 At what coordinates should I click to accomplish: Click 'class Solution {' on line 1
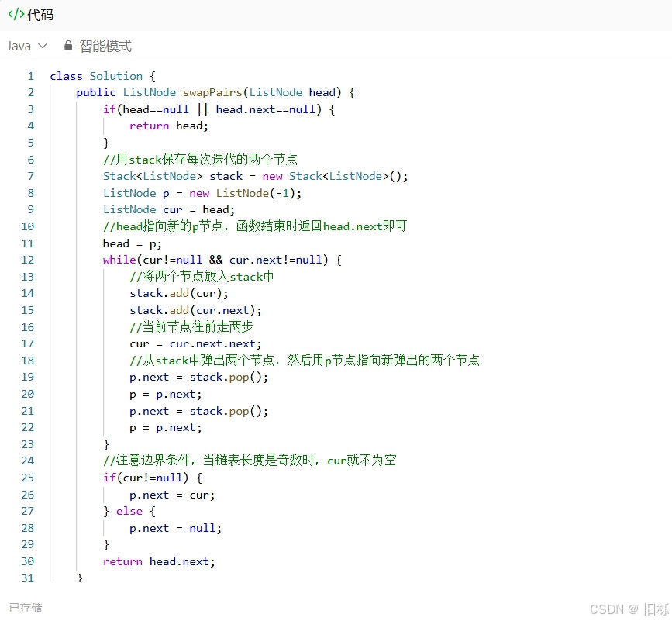pyautogui.click(x=103, y=76)
